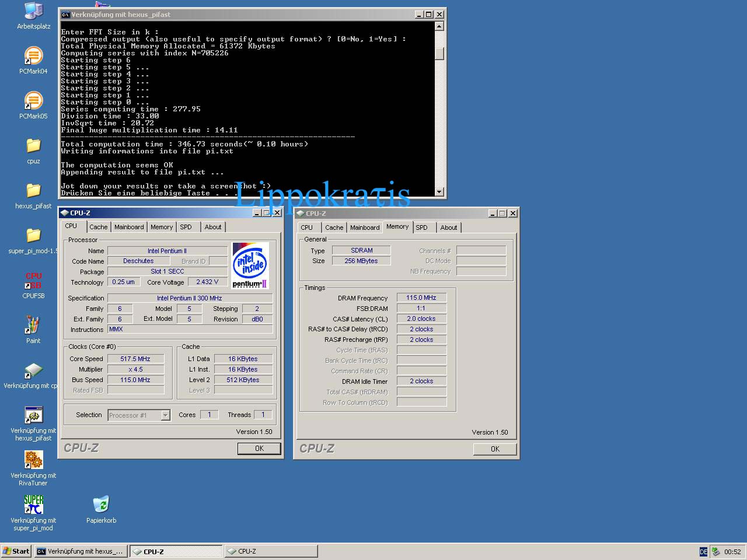Click the console window system icon
Screen dimensions: 747x560
click(66, 15)
